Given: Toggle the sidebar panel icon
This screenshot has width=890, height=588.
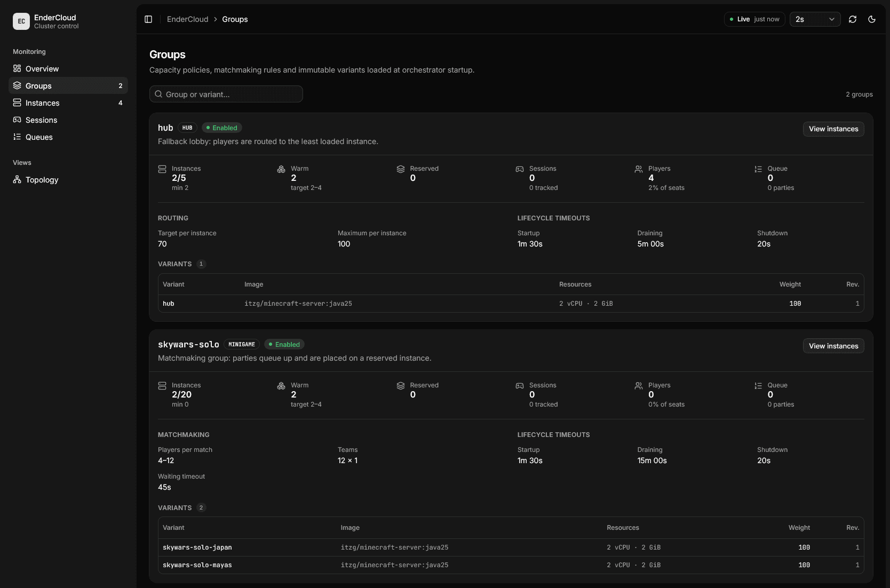Looking at the screenshot, I should pos(148,19).
